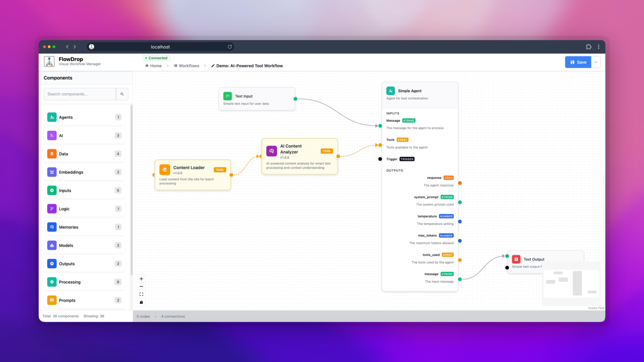
Task: Click the Text Input node icon
Action: [227, 96]
